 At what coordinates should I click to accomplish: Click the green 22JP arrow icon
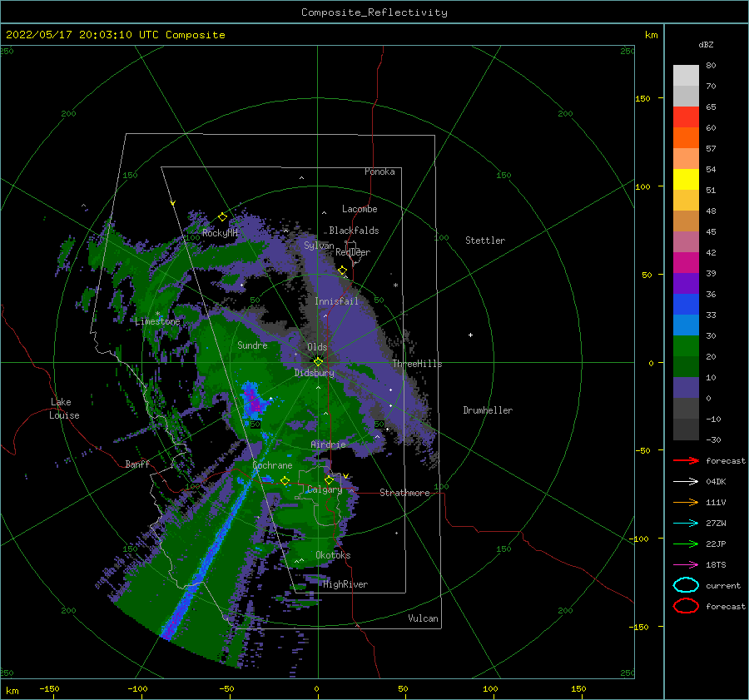tap(686, 544)
